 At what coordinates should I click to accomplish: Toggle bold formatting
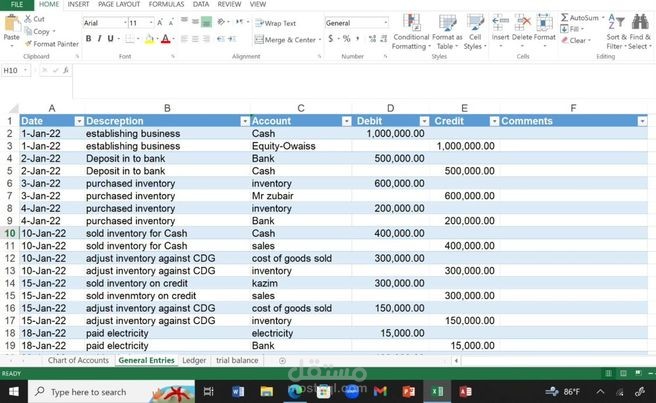[89, 39]
